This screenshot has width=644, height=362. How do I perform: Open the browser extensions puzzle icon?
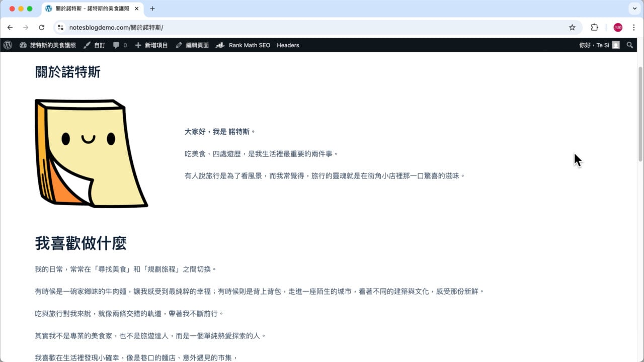[x=594, y=28]
